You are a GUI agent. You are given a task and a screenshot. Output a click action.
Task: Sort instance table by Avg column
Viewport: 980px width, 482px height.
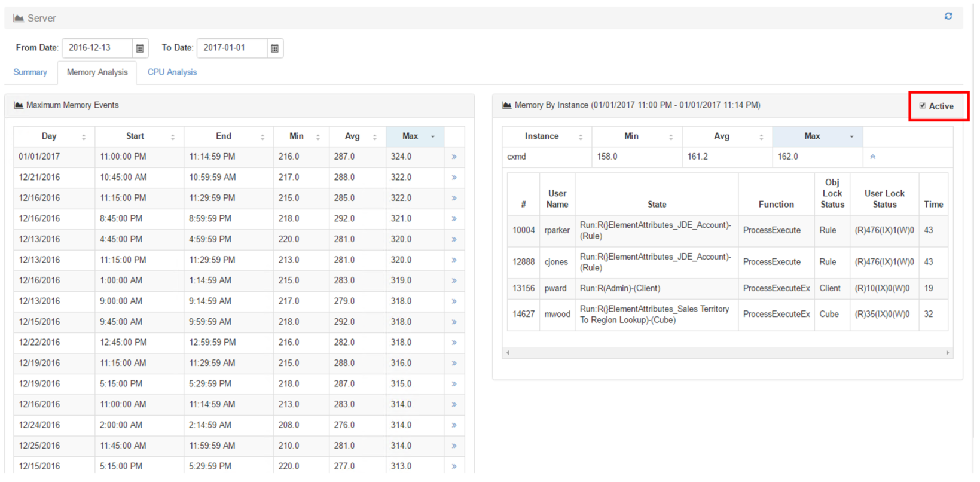(726, 136)
